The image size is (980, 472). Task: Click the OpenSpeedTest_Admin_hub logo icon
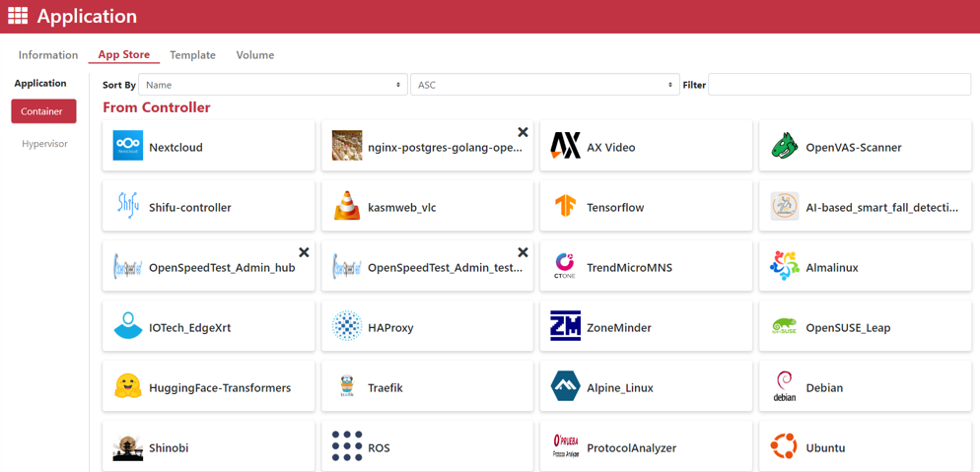click(128, 265)
